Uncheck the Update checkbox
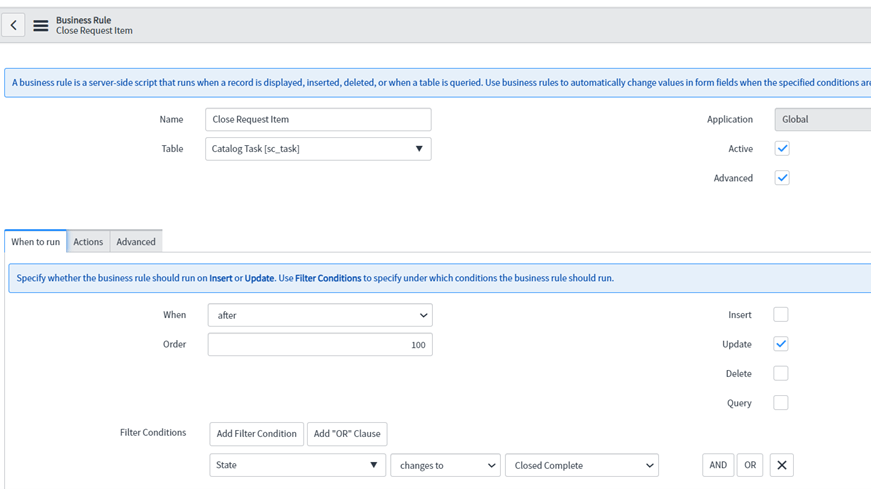The height and width of the screenshot is (489, 871). coord(780,344)
